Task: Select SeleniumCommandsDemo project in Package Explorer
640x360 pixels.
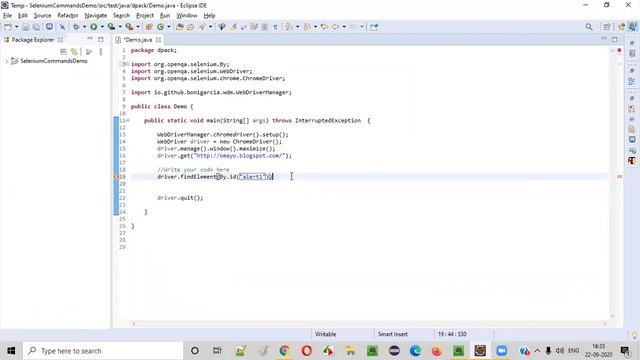Action: tap(53, 61)
